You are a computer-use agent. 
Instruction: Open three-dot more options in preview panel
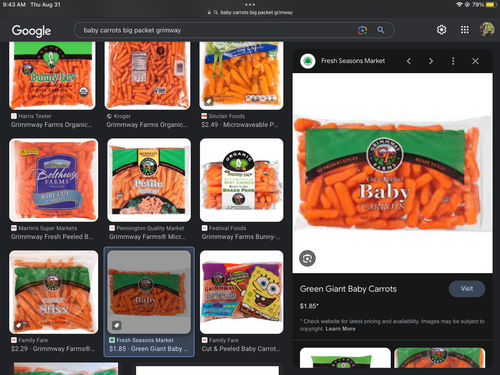click(x=453, y=61)
